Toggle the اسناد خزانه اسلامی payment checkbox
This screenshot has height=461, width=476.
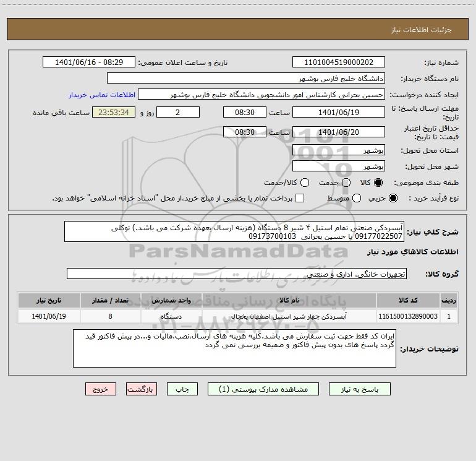[x=300, y=198]
